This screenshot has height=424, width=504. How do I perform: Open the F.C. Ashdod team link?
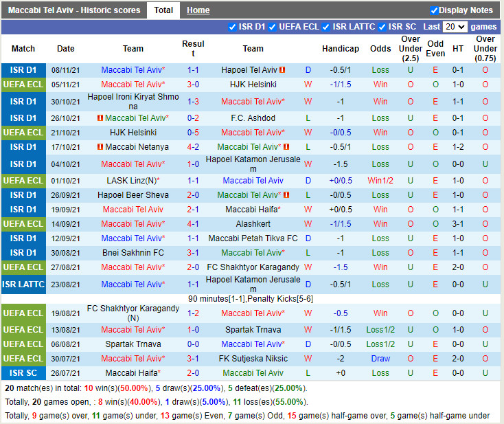(253, 118)
